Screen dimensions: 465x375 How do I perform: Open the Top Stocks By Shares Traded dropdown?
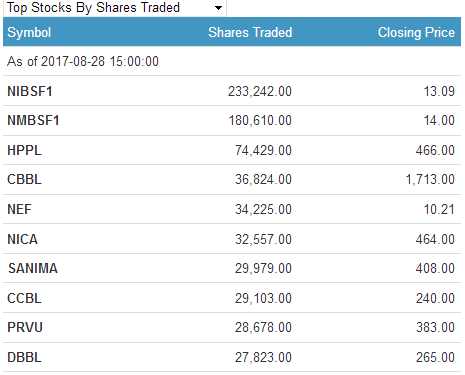tap(115, 7)
